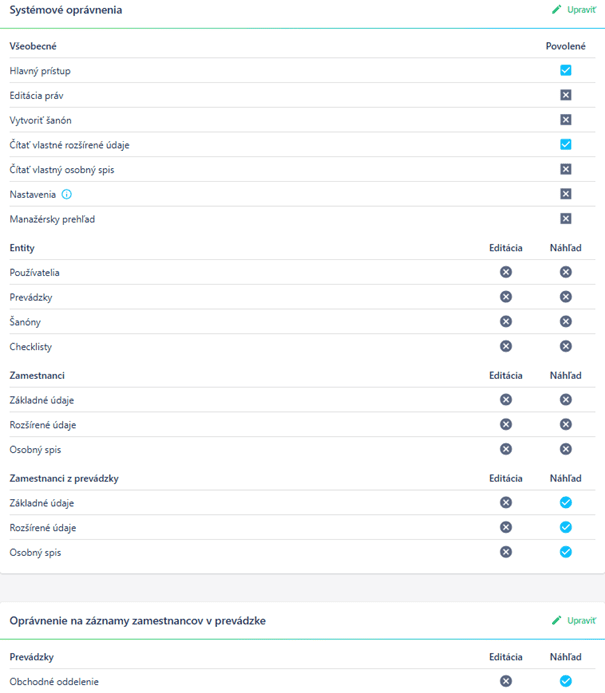
Task: Click the Náhľad check icon for Základné údaje under Zamestnanci z prevádzky
Action: tap(566, 503)
